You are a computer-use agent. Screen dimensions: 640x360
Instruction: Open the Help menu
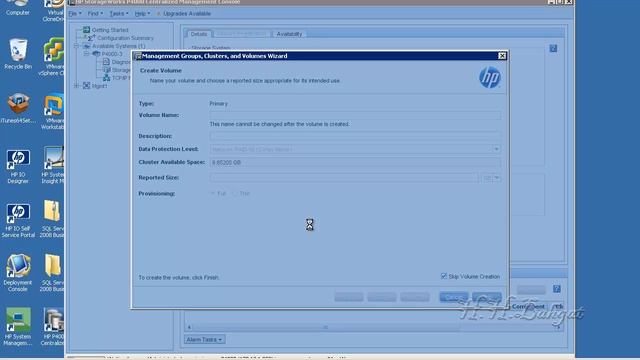(x=142, y=13)
